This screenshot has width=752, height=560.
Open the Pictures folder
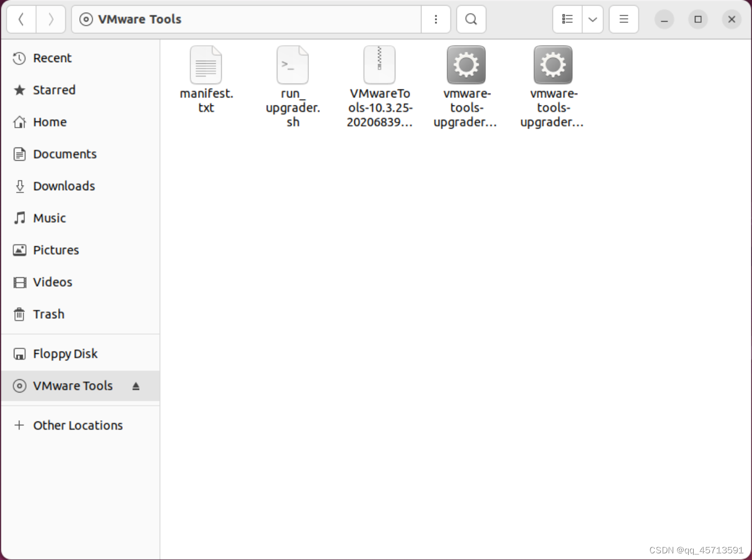pyautogui.click(x=56, y=250)
